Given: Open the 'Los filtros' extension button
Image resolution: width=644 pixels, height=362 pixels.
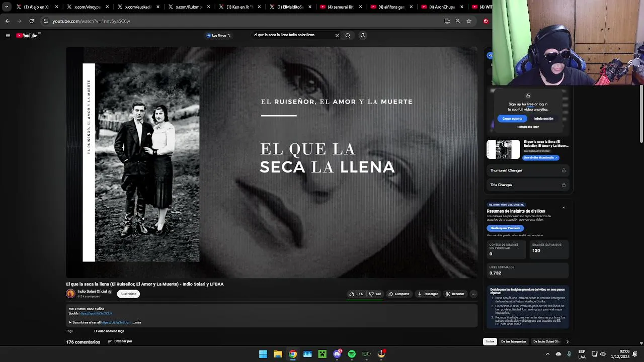Looking at the screenshot, I should click(x=218, y=35).
